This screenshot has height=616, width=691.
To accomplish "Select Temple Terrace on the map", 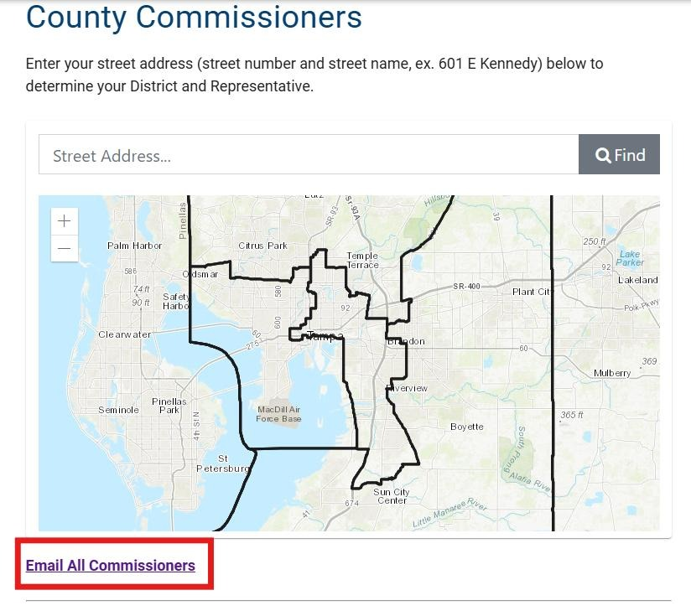I will [x=362, y=260].
